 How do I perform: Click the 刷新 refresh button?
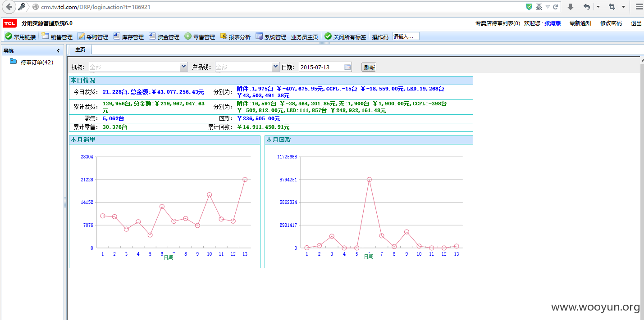pyautogui.click(x=369, y=68)
